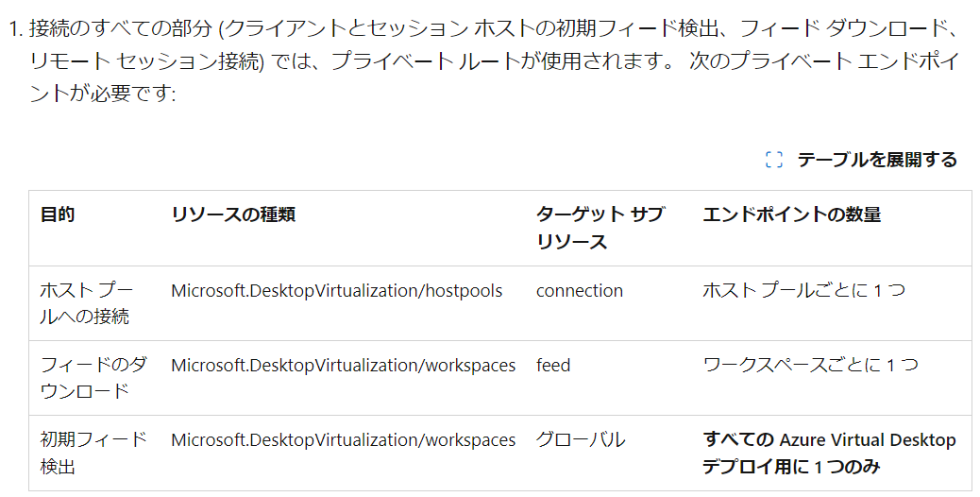
Task: Click the ワークスペースごとに 1 つ cell
Action: point(811,365)
